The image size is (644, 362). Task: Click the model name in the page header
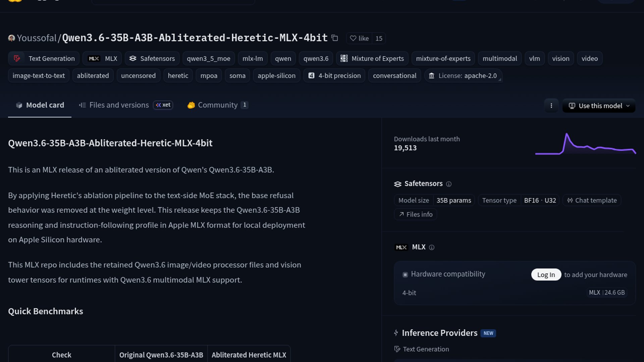pyautogui.click(x=195, y=38)
